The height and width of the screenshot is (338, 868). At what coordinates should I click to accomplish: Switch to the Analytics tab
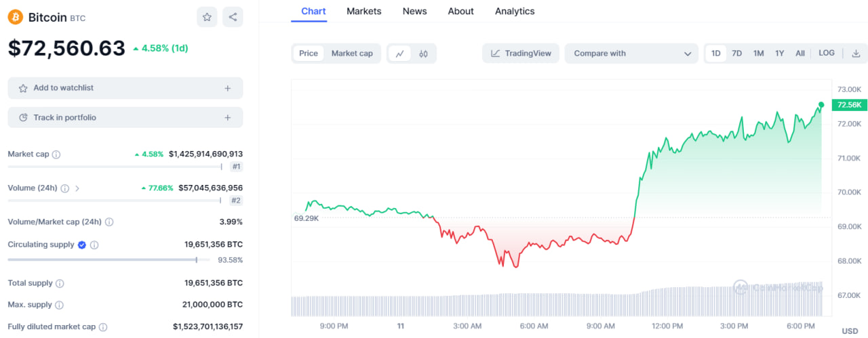(x=515, y=12)
